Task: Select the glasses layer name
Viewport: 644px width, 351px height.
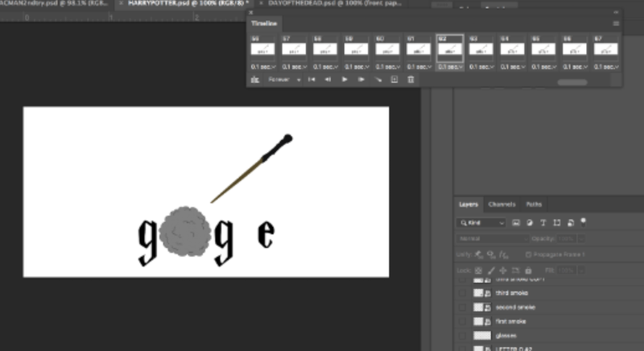Action: coord(506,336)
